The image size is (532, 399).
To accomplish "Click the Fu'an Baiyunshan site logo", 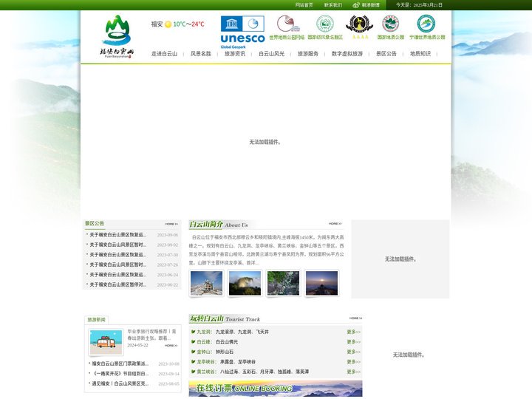I will coord(117,36).
